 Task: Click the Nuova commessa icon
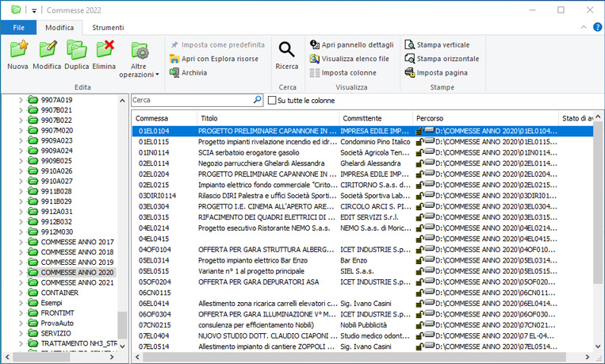[18, 49]
